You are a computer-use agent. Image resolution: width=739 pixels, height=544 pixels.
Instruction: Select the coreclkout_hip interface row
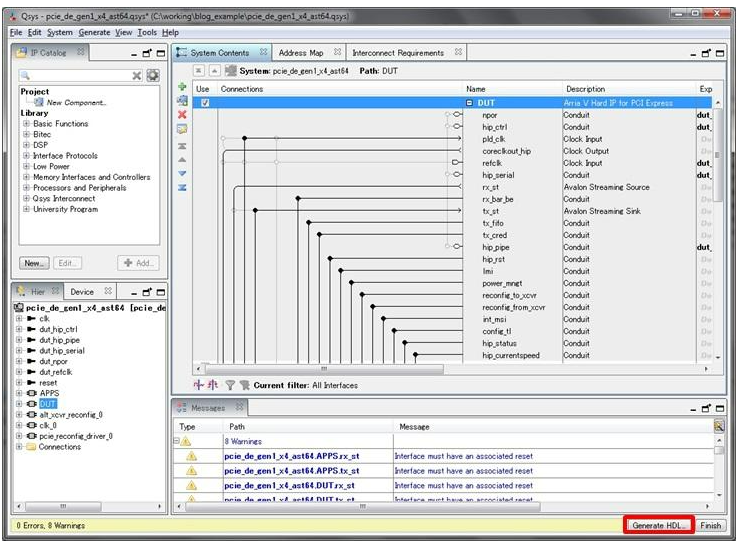[x=506, y=151]
